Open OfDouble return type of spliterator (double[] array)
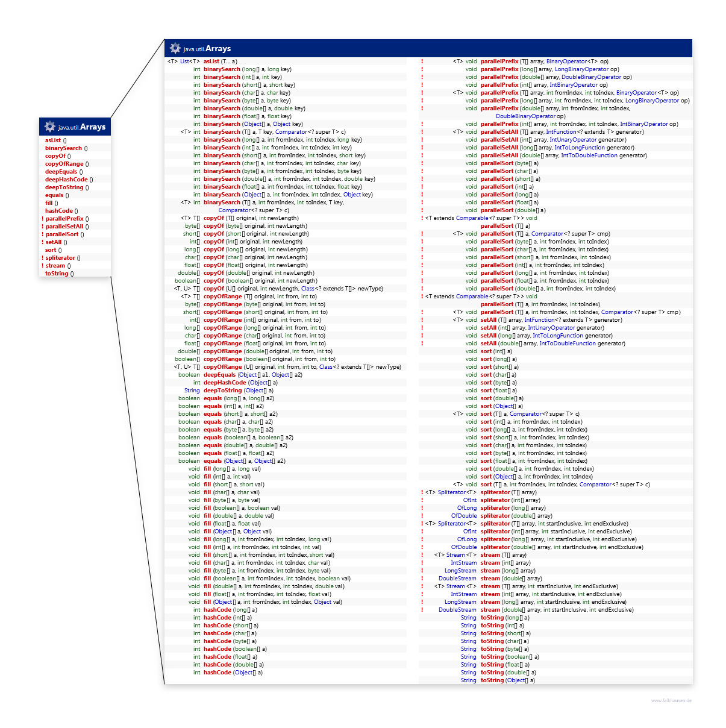Viewport: 726px width, 728px height. (464, 516)
